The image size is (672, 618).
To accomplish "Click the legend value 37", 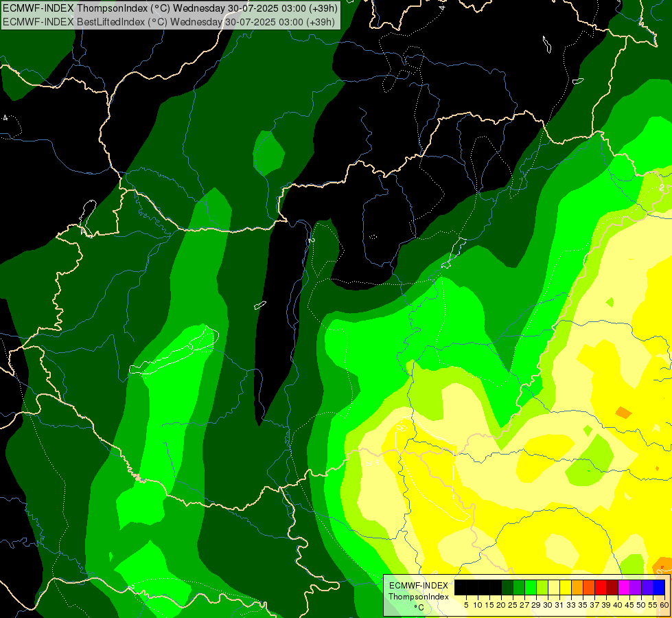I will (594, 605).
